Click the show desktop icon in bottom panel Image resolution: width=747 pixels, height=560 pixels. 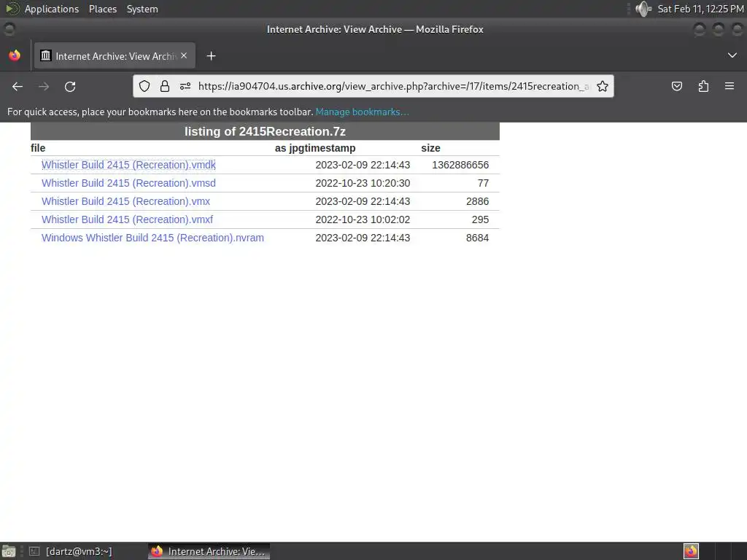click(x=9, y=551)
